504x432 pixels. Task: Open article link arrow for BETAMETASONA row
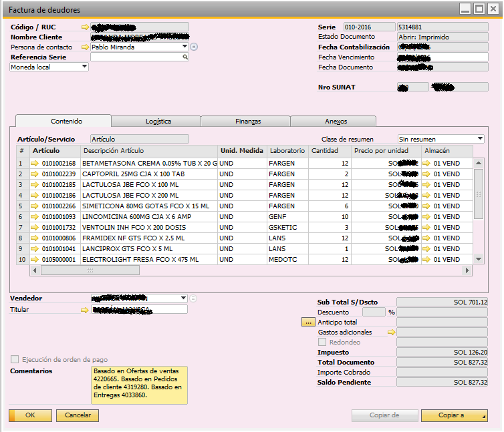(34, 164)
